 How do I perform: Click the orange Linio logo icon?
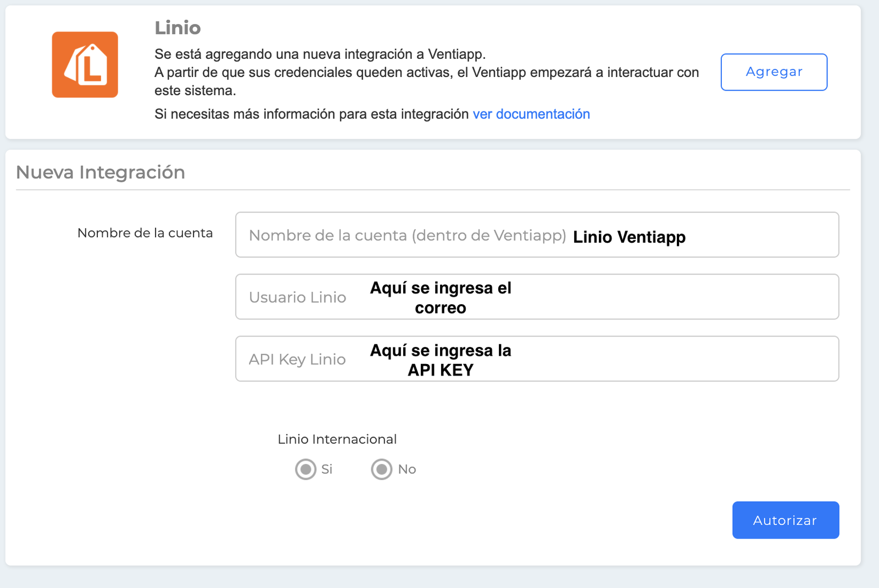click(85, 65)
